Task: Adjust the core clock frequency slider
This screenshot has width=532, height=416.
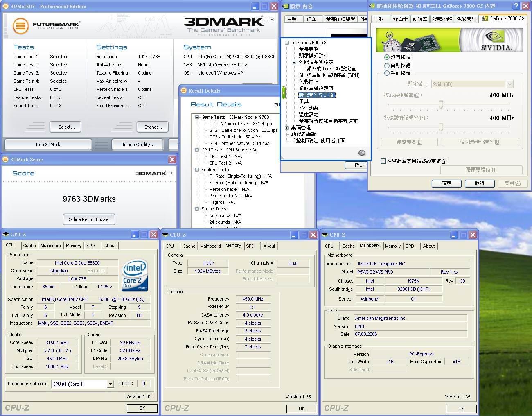Action: coord(441,105)
